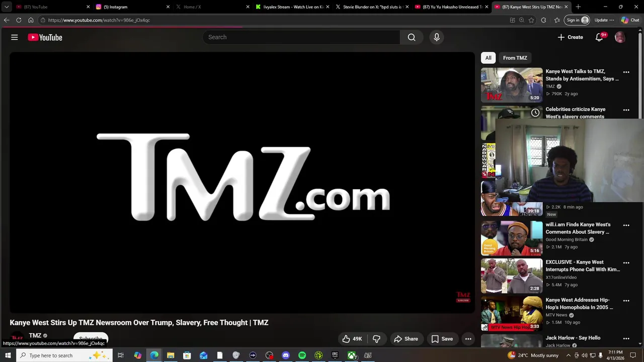The height and width of the screenshot is (362, 644).
Task: Open the volume speaker icon in tray
Action: point(585,355)
